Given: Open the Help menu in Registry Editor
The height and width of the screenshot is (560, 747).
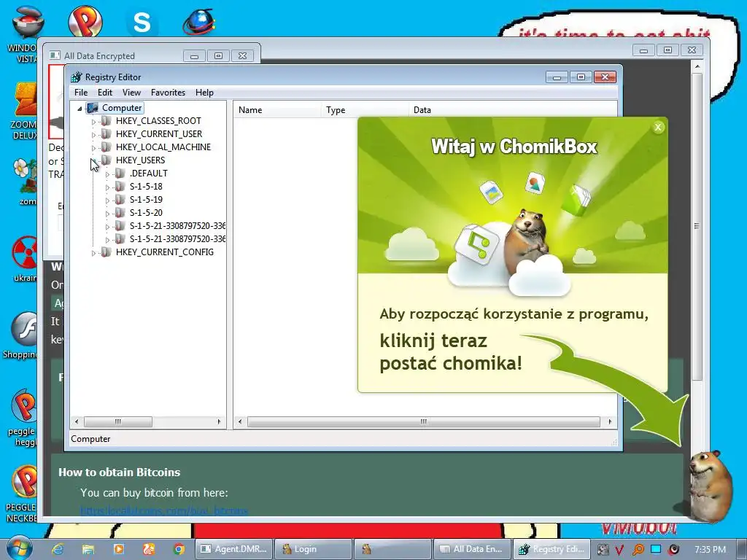Looking at the screenshot, I should coord(204,93).
